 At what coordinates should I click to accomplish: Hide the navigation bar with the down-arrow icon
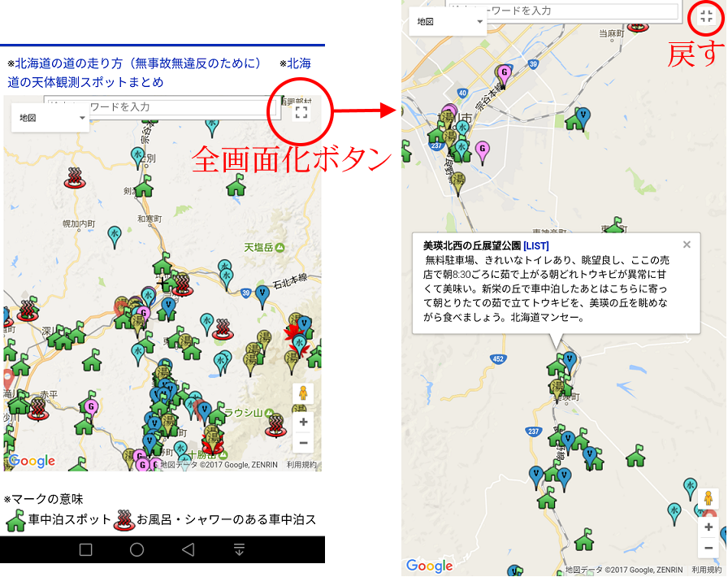pos(239,550)
